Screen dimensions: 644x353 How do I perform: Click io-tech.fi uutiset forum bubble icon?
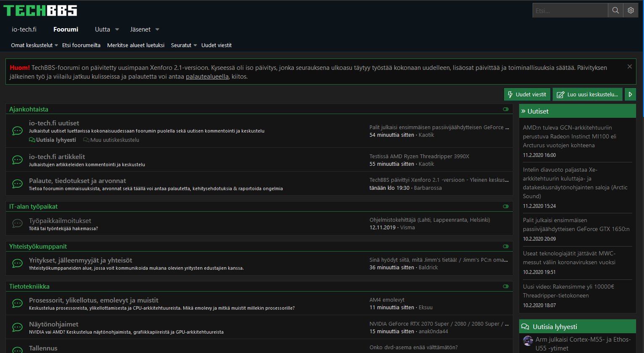pyautogui.click(x=17, y=131)
